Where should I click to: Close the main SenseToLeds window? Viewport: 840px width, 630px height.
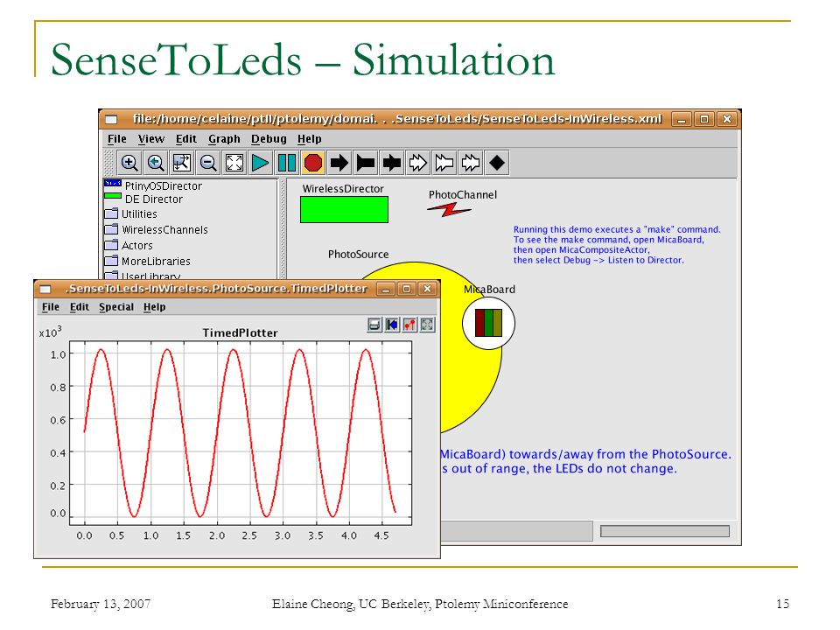(727, 119)
